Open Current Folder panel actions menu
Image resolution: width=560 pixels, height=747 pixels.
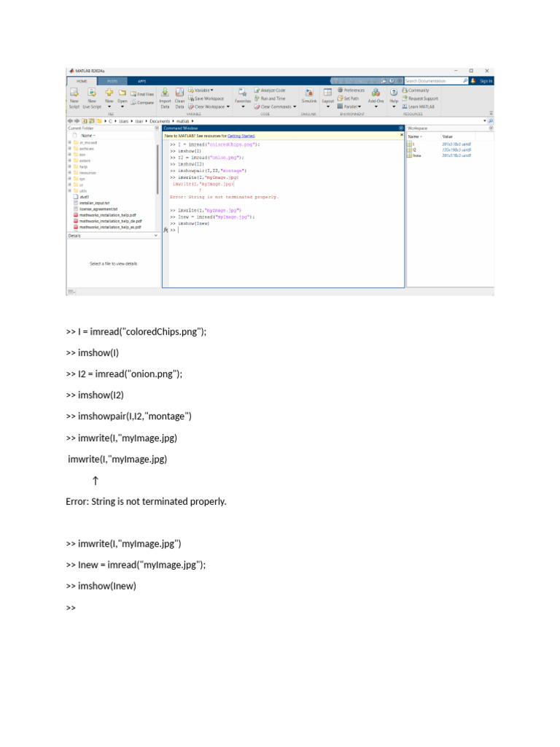[157, 128]
